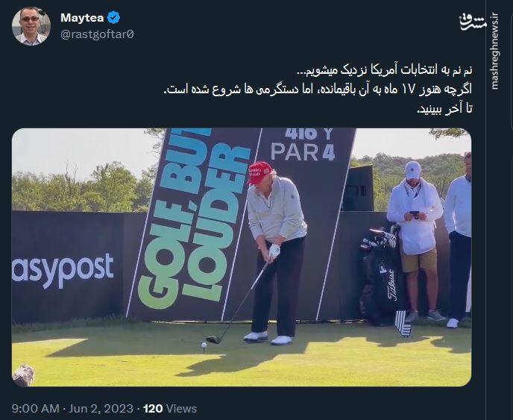Open the Maytea display name
Viewport: 513px width, 420px height.
(82, 18)
